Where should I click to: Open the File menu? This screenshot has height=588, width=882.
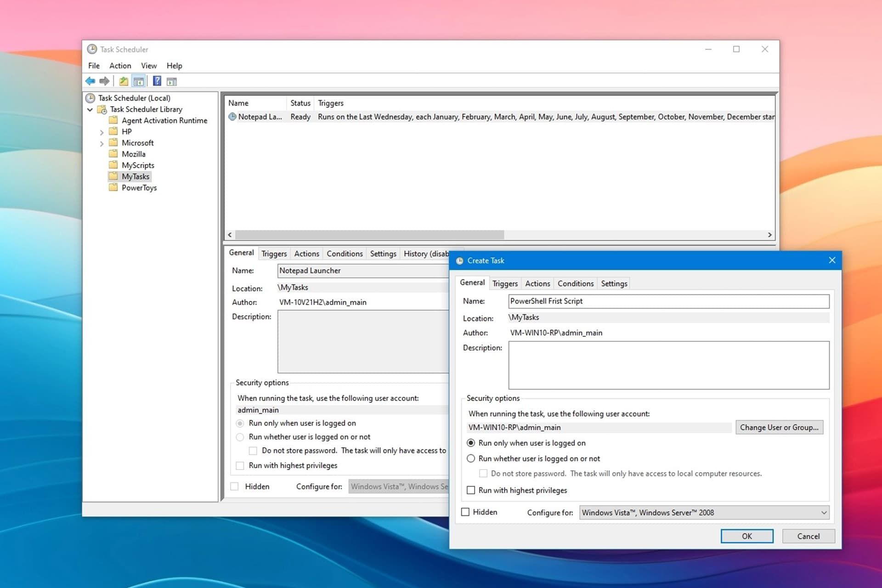(94, 66)
